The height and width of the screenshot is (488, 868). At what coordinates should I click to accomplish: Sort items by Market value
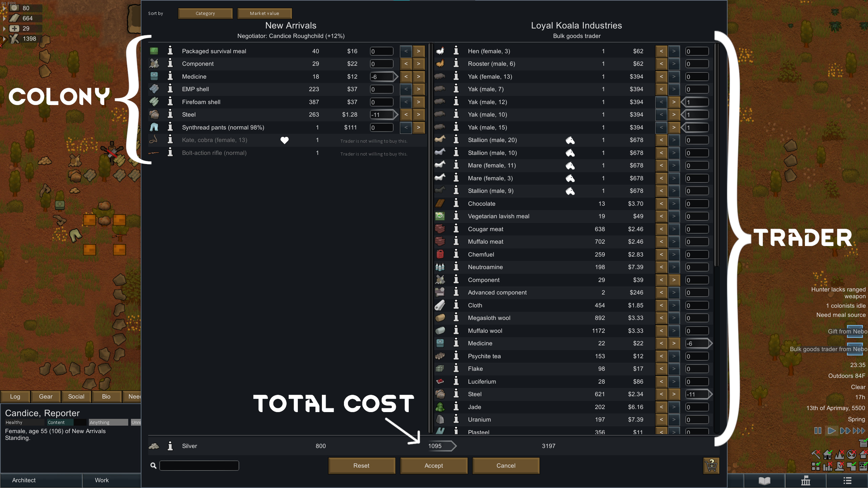[265, 13]
